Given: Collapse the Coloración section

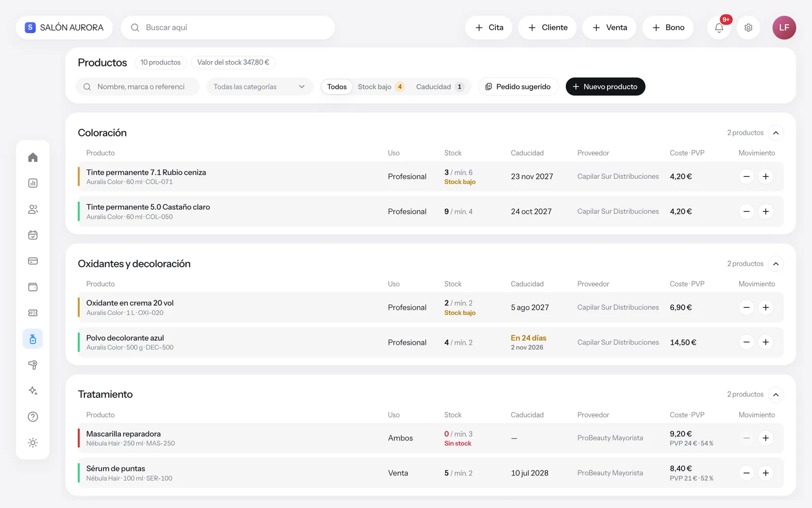Looking at the screenshot, I should 776,133.
